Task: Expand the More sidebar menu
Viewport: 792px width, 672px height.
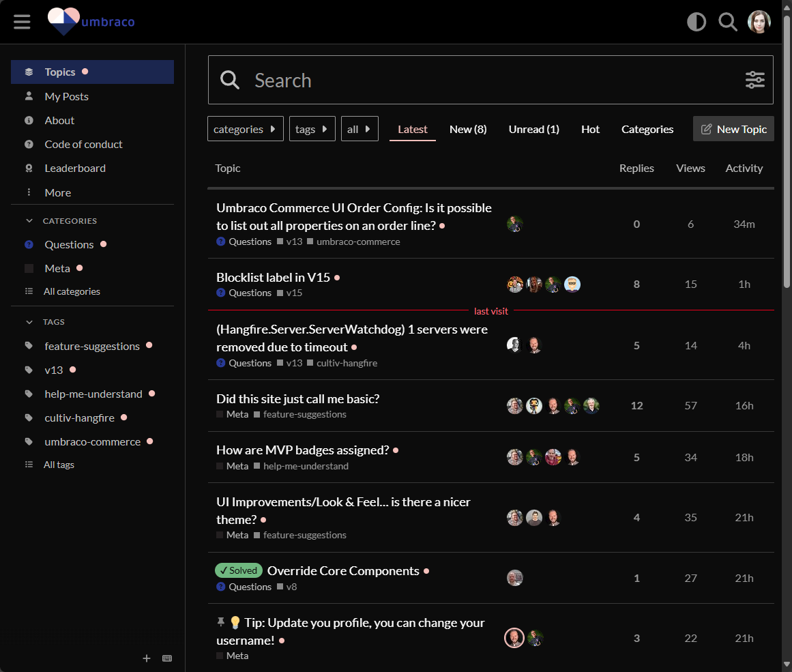Action: pos(57,193)
